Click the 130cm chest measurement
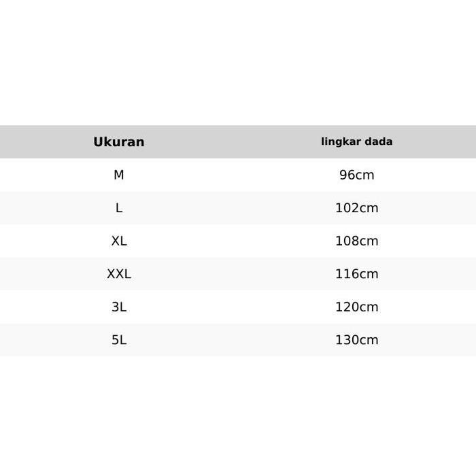The image size is (476, 476). click(356, 340)
